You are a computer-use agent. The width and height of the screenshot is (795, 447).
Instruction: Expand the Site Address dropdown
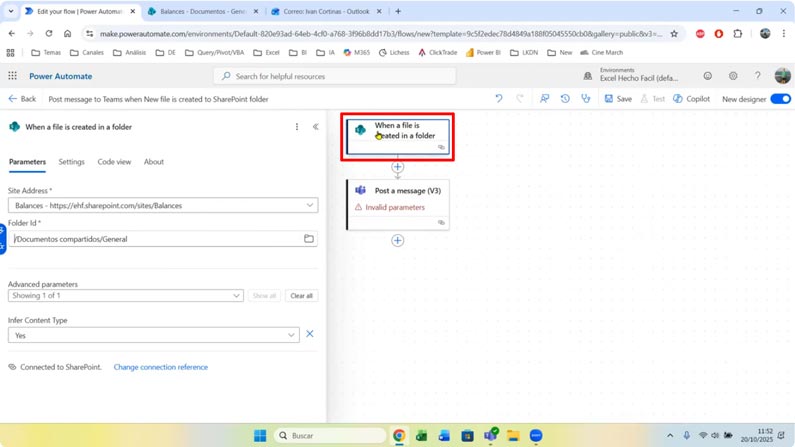pyautogui.click(x=309, y=205)
